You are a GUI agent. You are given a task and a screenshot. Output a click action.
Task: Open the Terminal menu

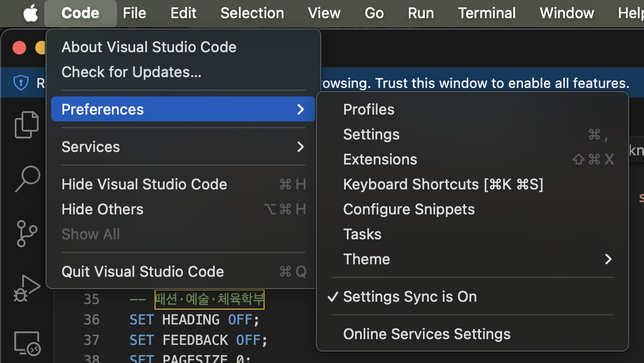(487, 13)
